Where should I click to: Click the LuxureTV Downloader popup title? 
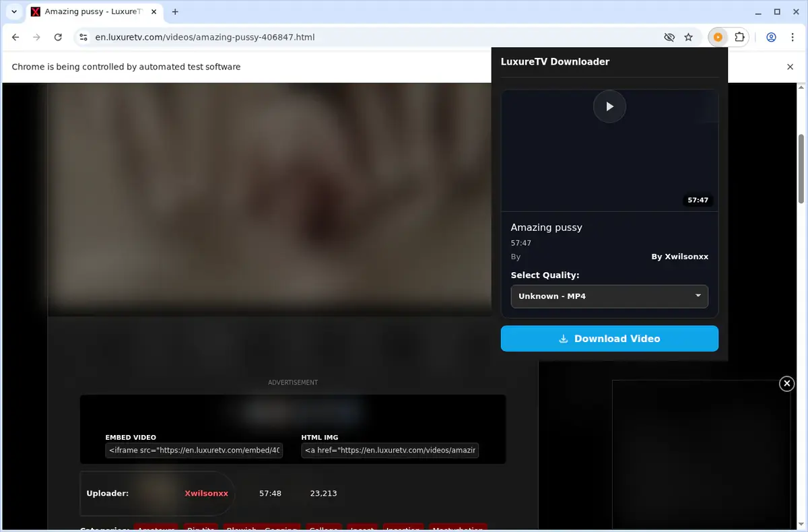coord(555,61)
